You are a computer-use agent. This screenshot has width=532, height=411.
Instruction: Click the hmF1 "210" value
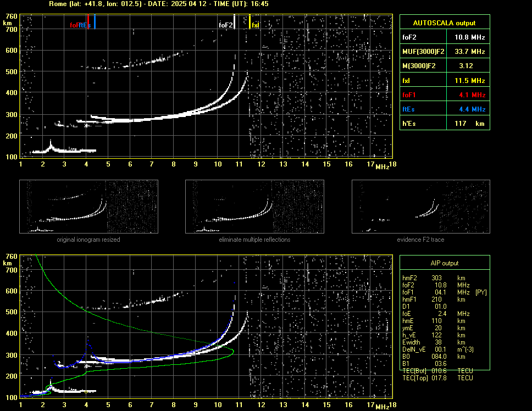[x=437, y=299]
